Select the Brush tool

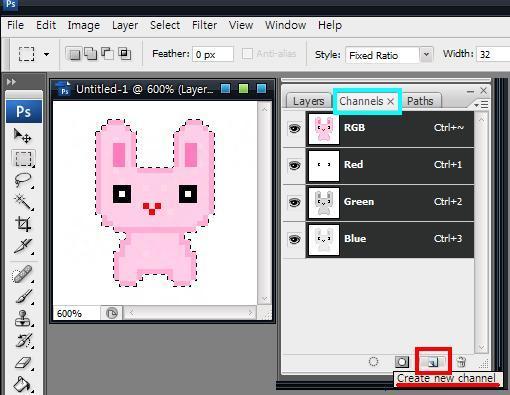pyautogui.click(x=23, y=296)
